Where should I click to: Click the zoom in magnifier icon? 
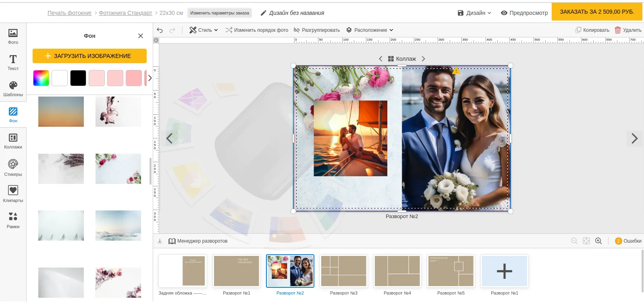pyautogui.click(x=598, y=241)
